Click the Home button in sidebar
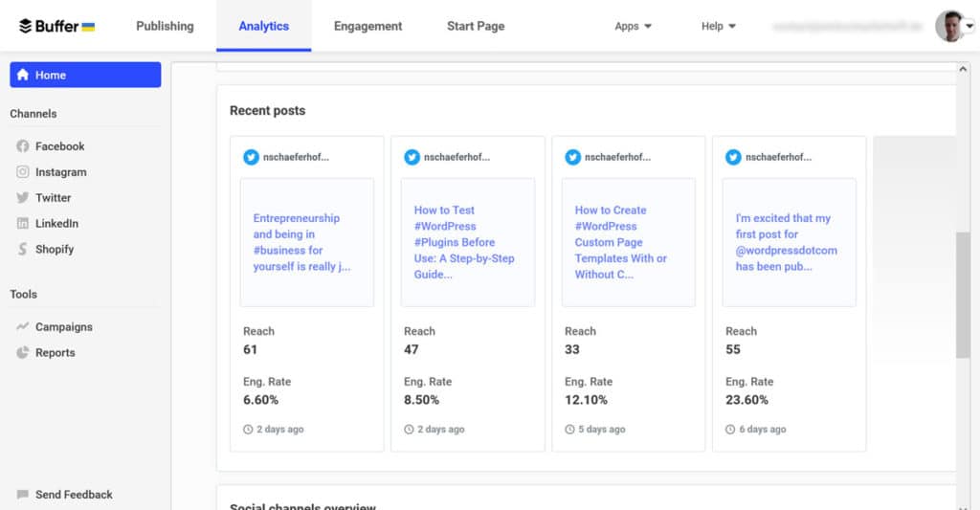980x510 pixels. [x=85, y=75]
